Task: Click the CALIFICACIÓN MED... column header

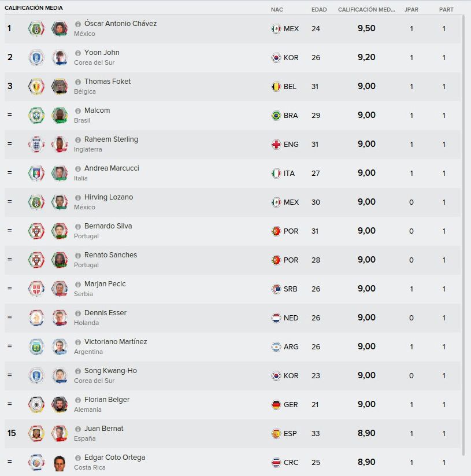Action: 366,10
